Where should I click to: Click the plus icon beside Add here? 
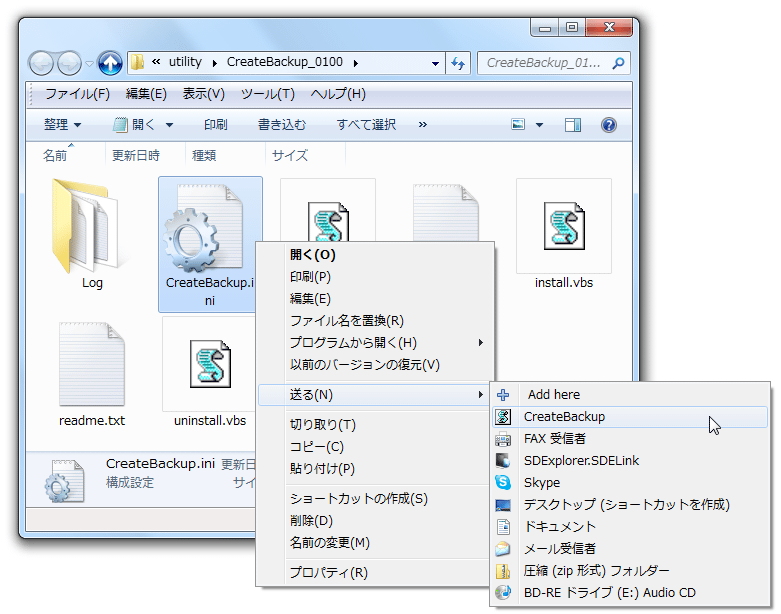[503, 395]
